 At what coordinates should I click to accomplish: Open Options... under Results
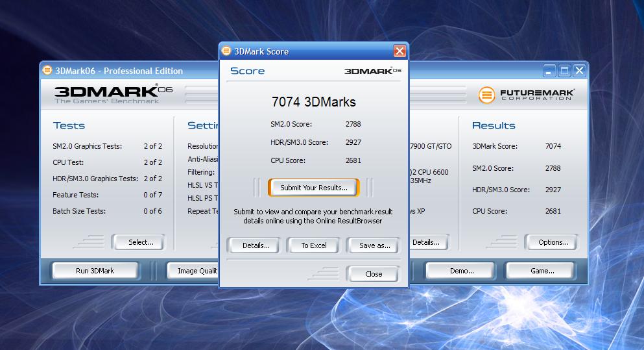point(553,242)
